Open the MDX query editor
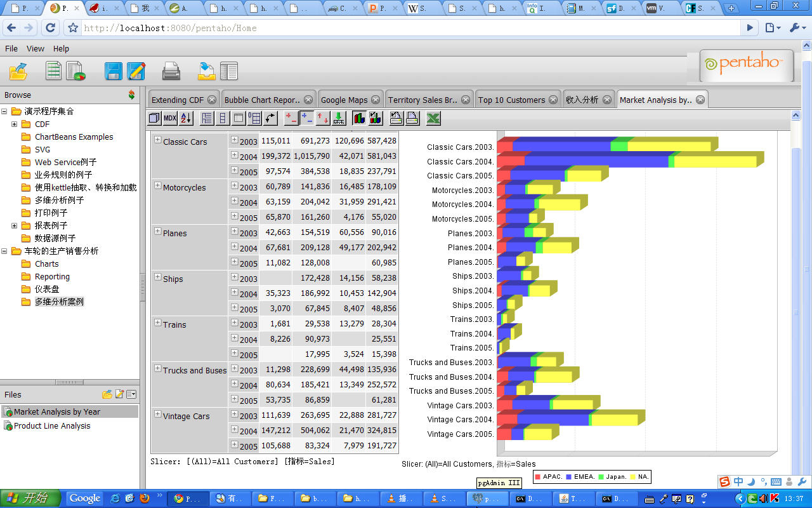 click(170, 118)
